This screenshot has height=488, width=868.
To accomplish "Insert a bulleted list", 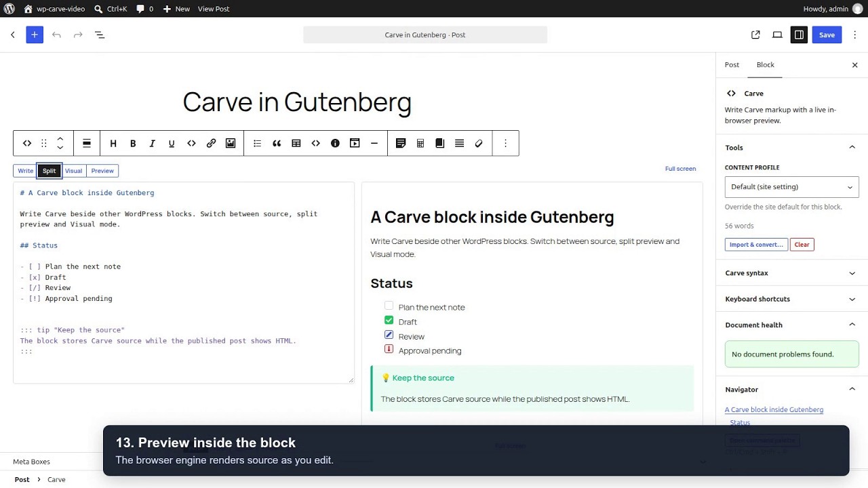I will coord(257,143).
